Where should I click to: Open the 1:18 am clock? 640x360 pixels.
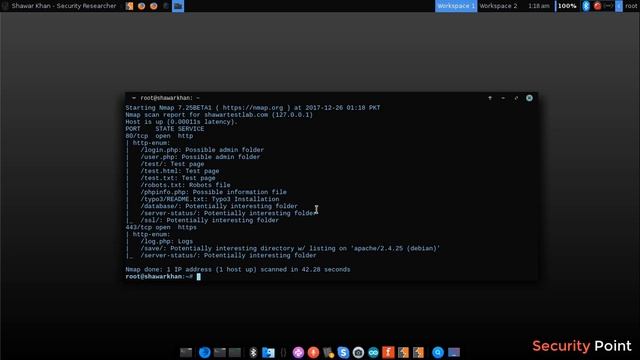coord(539,6)
